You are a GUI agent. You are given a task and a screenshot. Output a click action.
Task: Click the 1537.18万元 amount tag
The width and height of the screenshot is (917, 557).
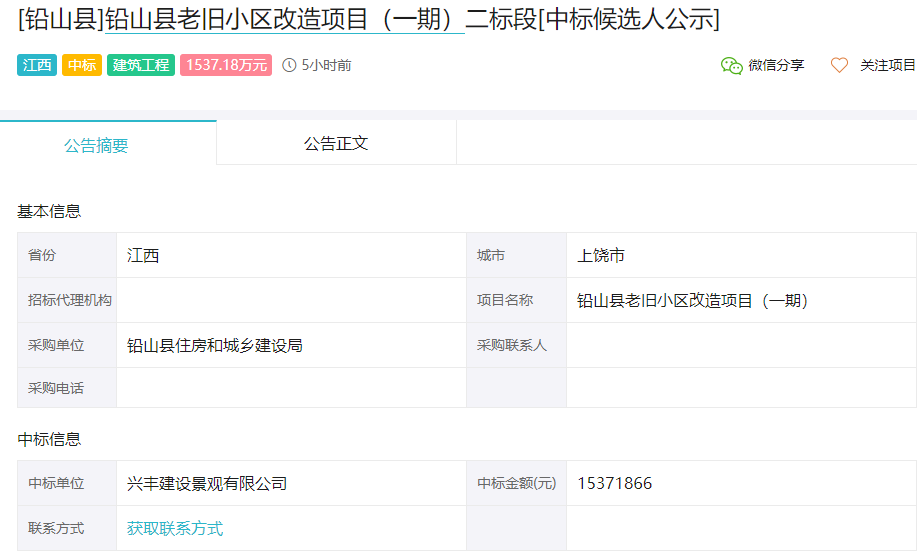226,65
